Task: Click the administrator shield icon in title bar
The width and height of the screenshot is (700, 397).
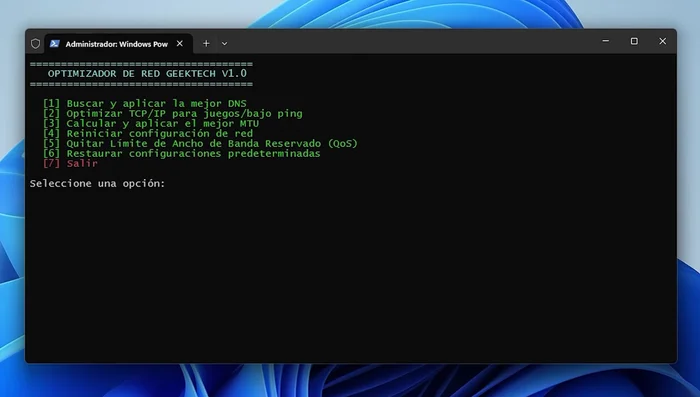Action: pyautogui.click(x=35, y=43)
